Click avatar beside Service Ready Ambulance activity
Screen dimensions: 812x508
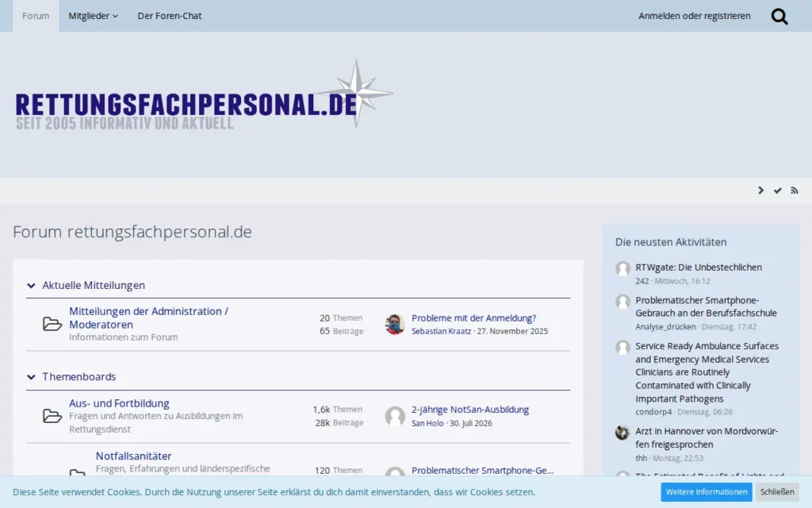pyautogui.click(x=622, y=348)
